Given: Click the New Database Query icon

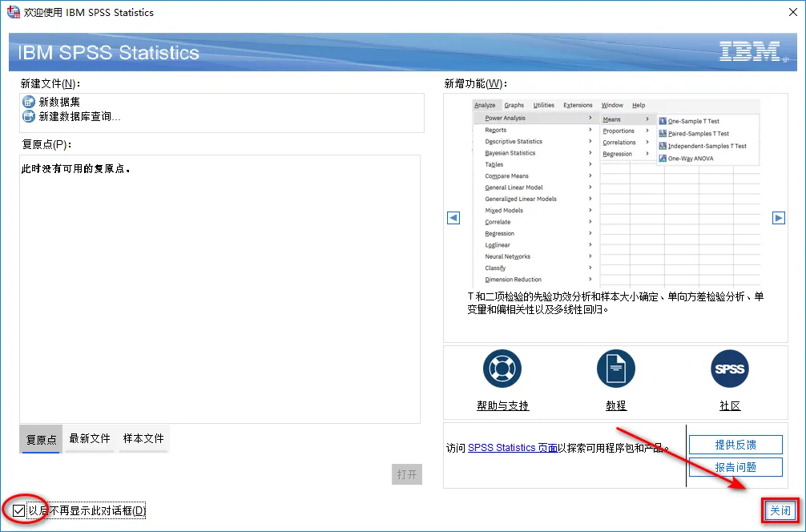Looking at the screenshot, I should tap(29, 117).
